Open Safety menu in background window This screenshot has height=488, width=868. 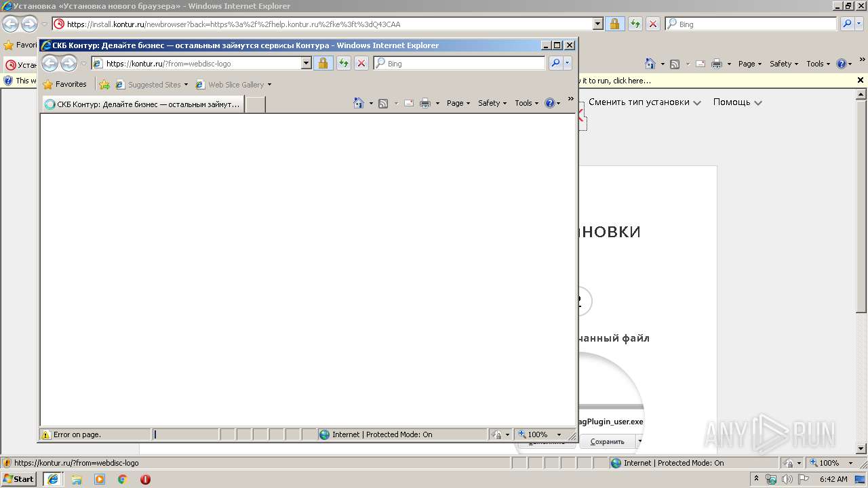(x=784, y=64)
